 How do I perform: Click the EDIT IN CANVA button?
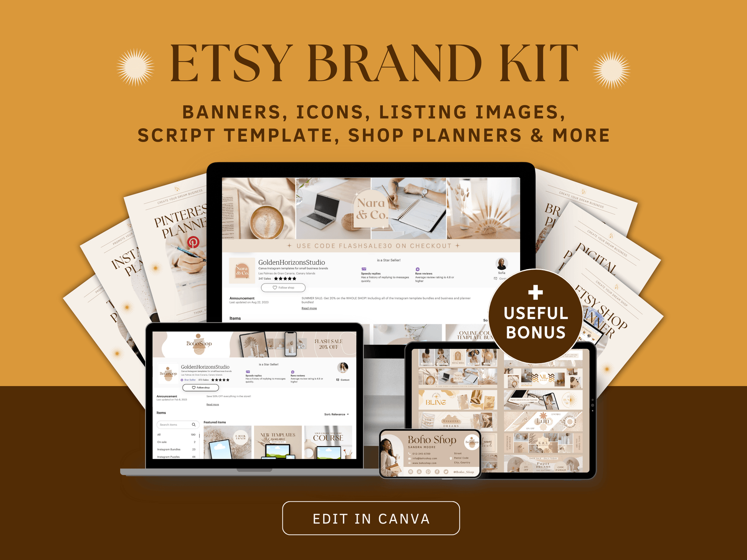click(373, 523)
